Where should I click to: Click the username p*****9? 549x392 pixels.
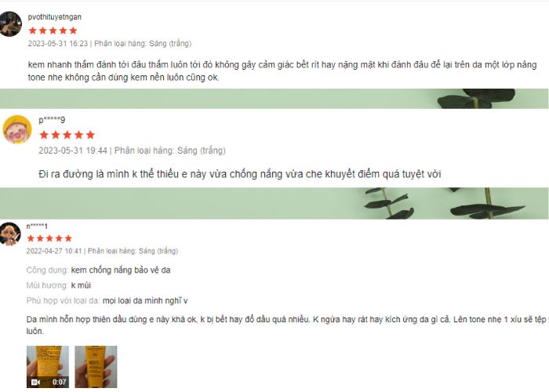(52, 120)
